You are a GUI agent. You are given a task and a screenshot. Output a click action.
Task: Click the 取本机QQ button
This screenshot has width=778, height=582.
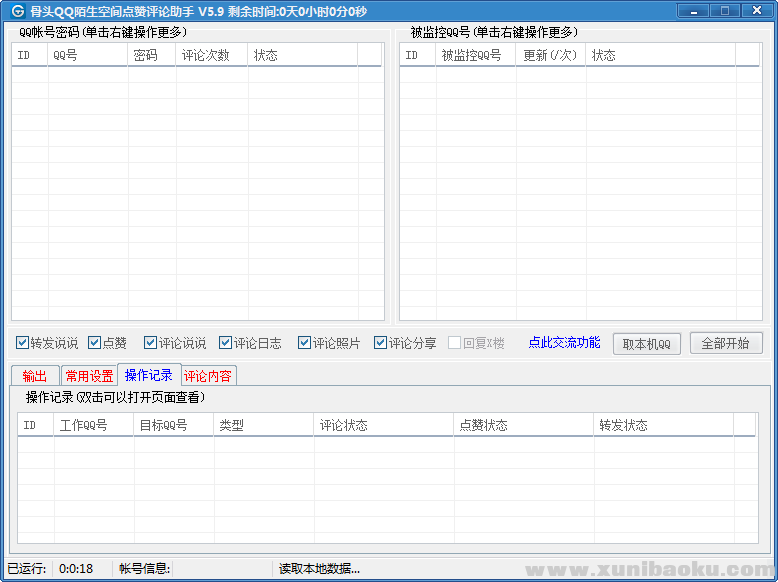tap(647, 344)
